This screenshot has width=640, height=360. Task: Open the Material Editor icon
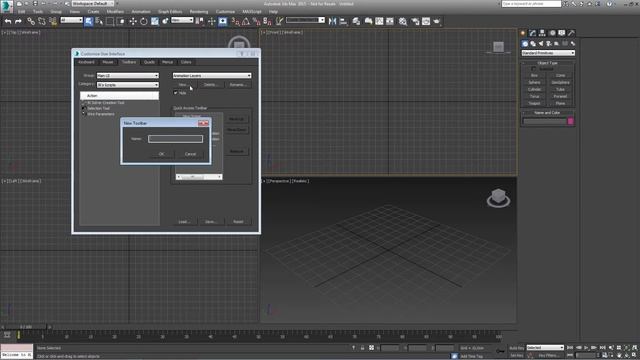click(403, 21)
